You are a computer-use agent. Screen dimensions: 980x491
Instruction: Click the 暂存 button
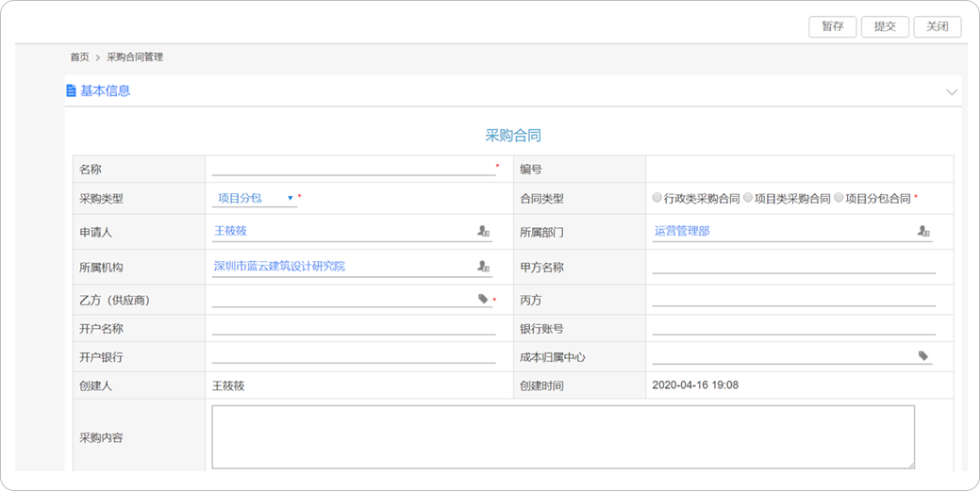click(x=832, y=26)
